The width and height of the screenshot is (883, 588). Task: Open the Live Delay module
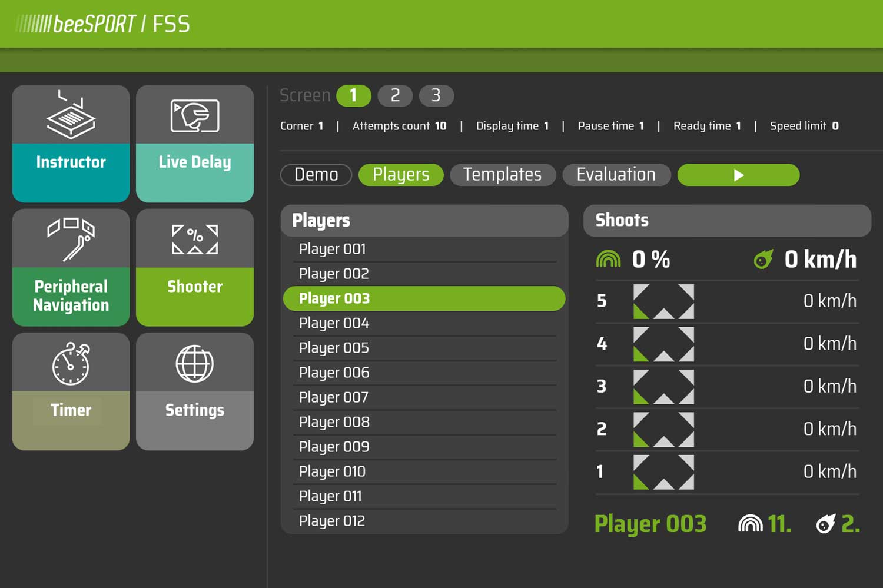pos(194,144)
